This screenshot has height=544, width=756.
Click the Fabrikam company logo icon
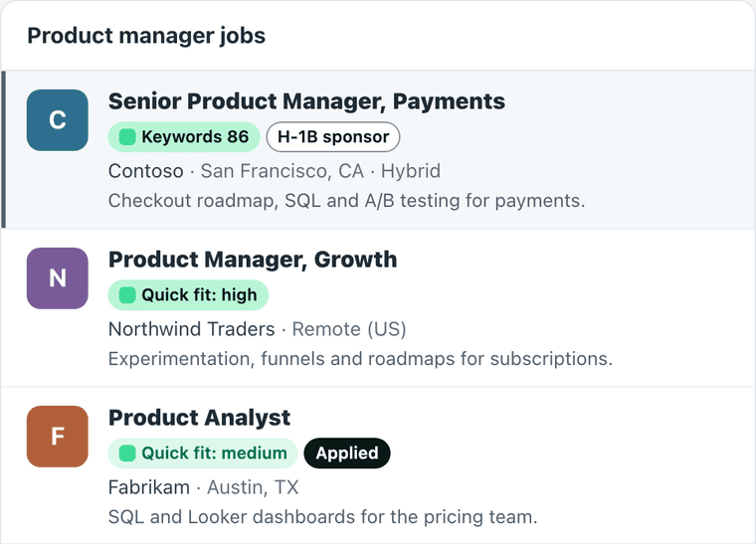click(x=58, y=436)
